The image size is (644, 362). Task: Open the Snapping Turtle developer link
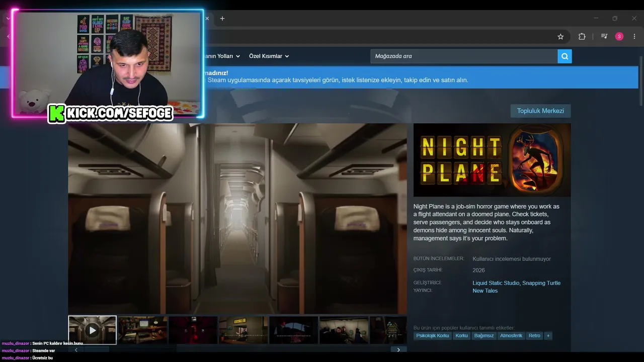coord(541,283)
